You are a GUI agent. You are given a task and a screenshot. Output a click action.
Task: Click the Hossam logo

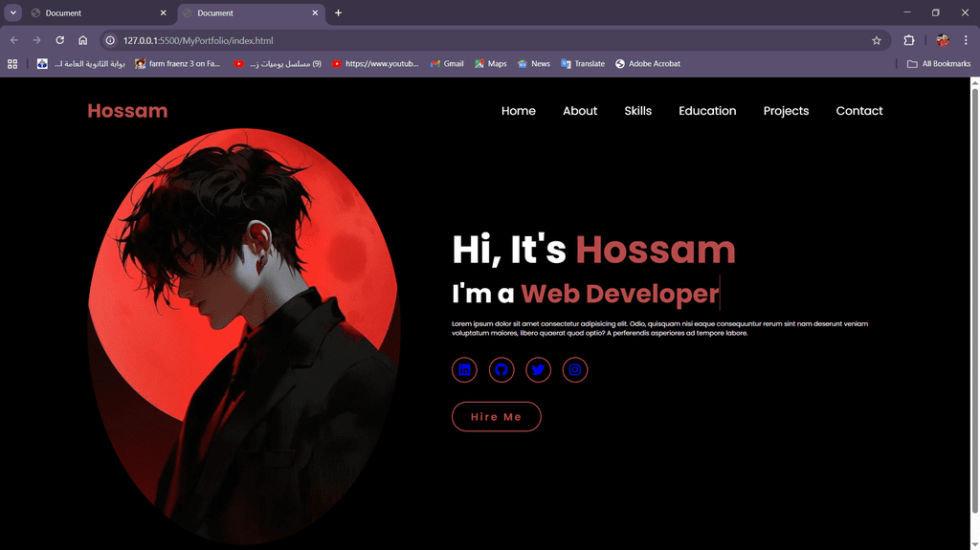click(127, 111)
